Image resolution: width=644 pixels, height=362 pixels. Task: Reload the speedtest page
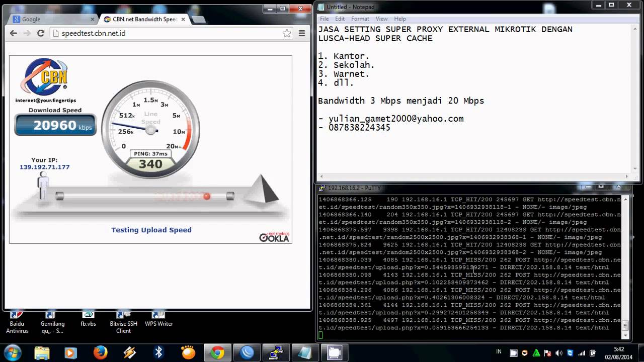coord(41,33)
